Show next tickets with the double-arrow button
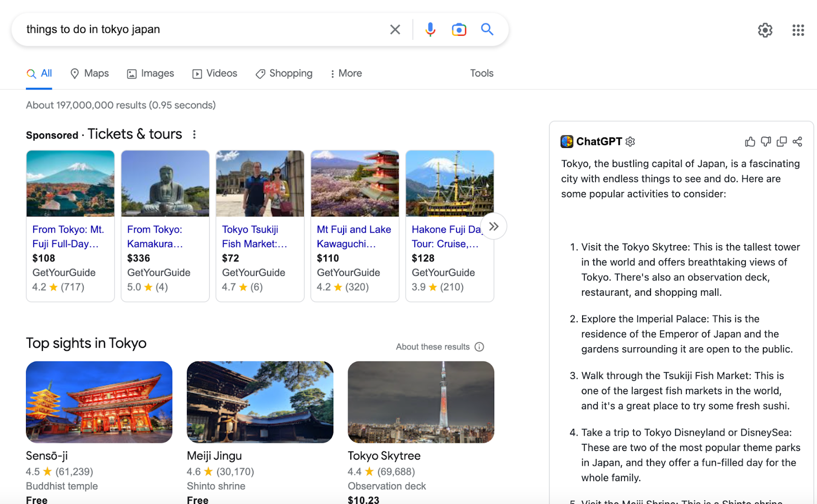817x504 pixels. pyautogui.click(x=493, y=226)
